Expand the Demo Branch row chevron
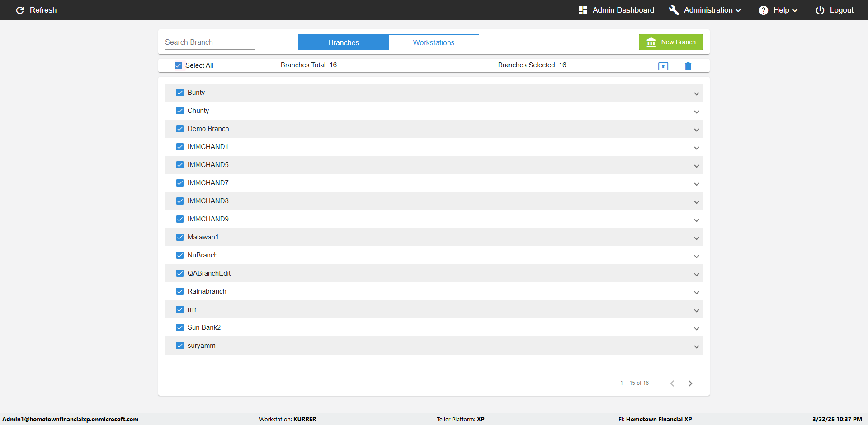Screen dimensions: 868x425 click(x=697, y=130)
